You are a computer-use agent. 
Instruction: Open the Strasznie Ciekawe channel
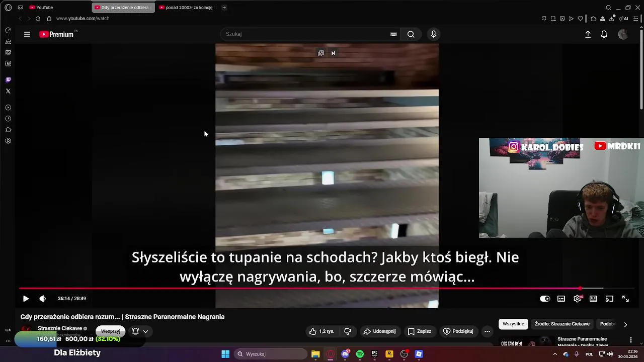60,328
